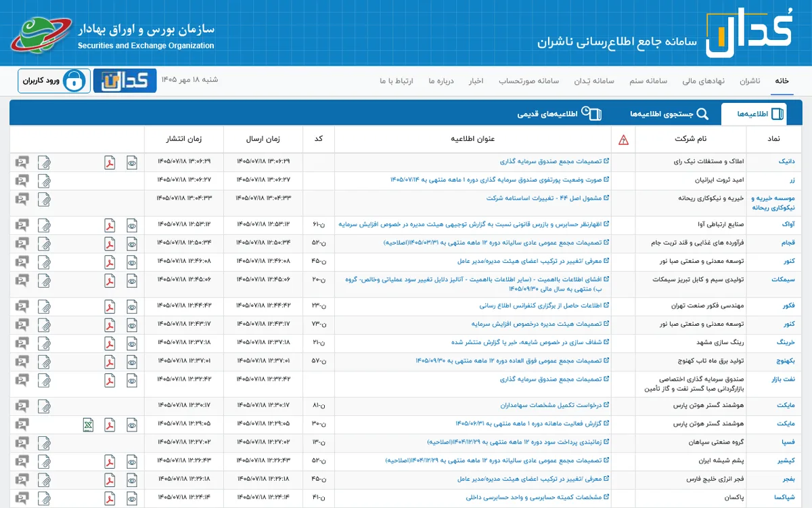Open the PDF icon for مایکت monthly report
812x508 pixels.
click(110, 425)
